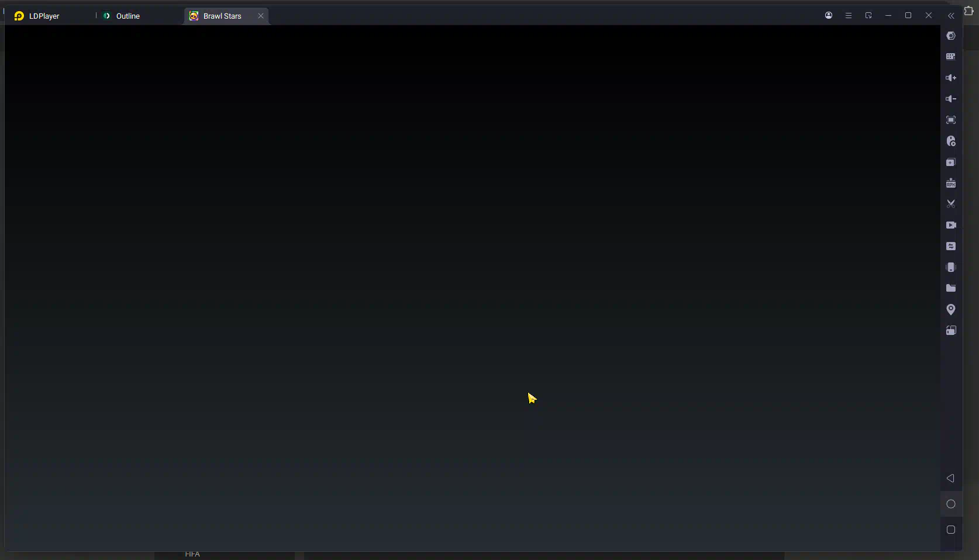979x560 pixels.
Task: Start the video recorder
Action: click(951, 225)
